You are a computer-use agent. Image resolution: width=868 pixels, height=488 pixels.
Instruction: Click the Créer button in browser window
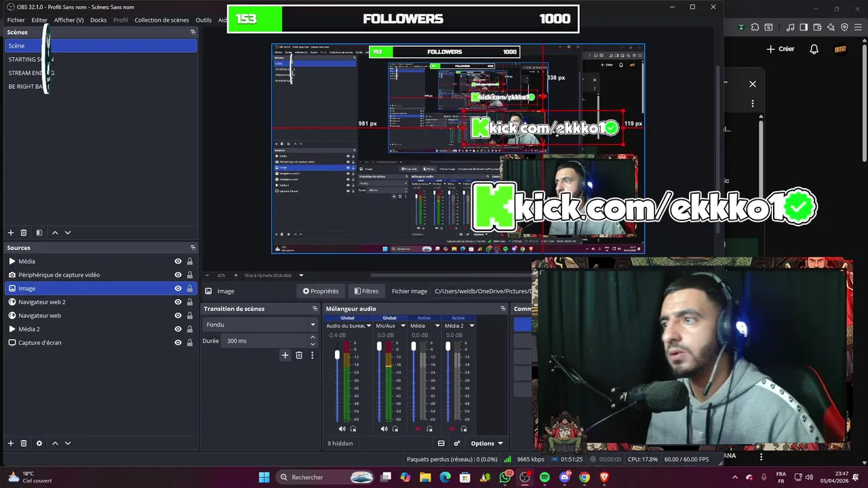tap(781, 49)
